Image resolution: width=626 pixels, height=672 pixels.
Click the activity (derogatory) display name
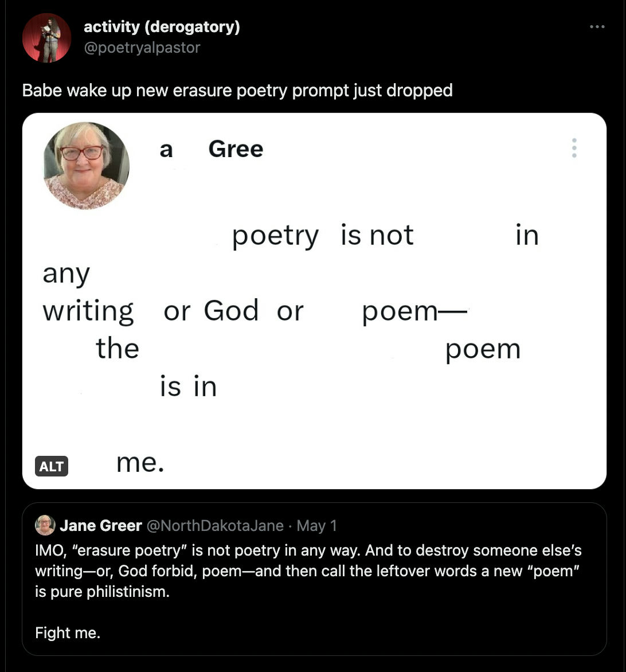162,26
